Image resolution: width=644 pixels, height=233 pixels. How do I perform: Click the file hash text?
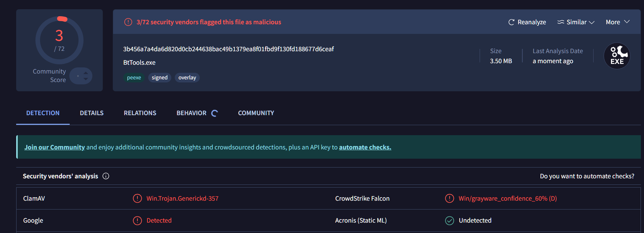(x=228, y=49)
